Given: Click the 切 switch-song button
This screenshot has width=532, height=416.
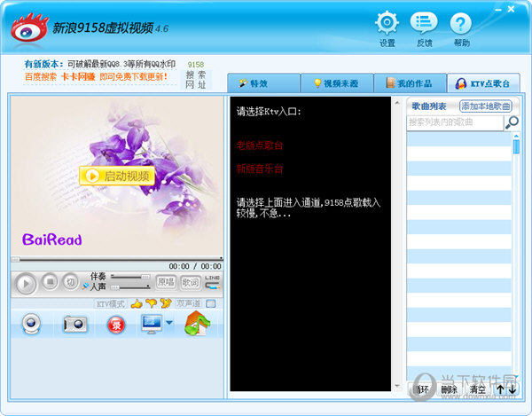Looking at the screenshot, I should [x=70, y=282].
